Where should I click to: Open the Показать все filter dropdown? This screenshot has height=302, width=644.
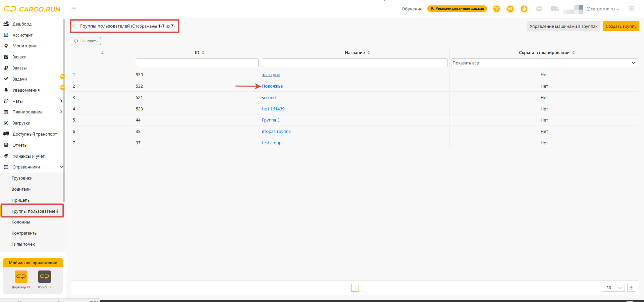[544, 63]
